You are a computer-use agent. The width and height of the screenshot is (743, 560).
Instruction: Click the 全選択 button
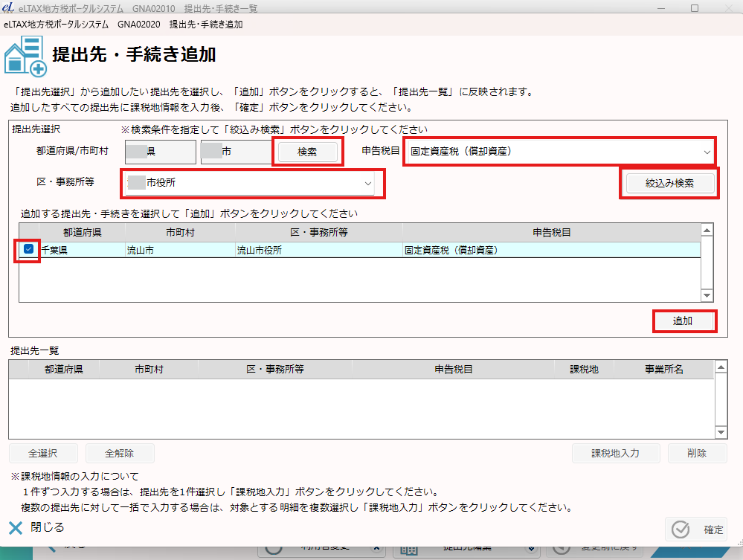(x=43, y=453)
